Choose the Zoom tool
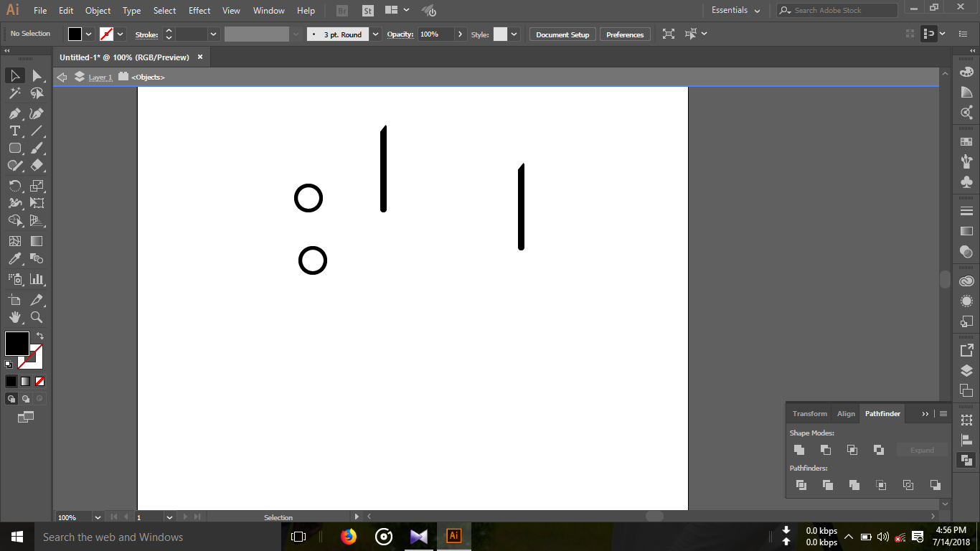This screenshot has height=551, width=980. 37,317
